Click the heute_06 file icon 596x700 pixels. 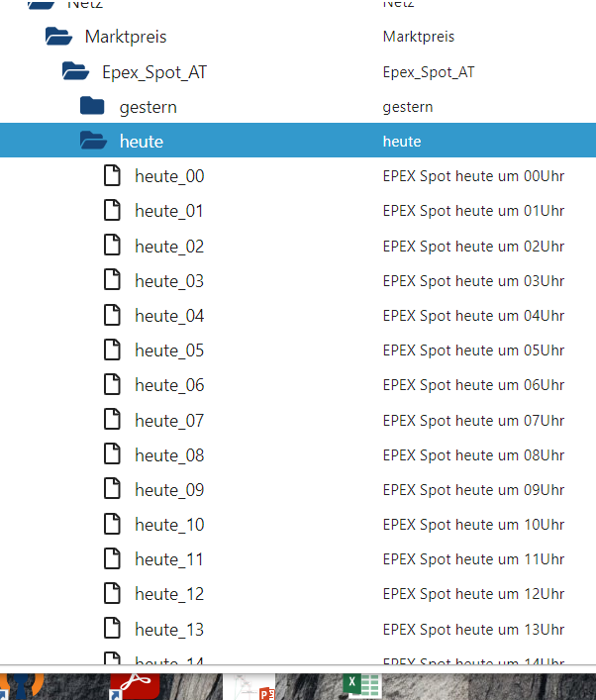pos(112,385)
